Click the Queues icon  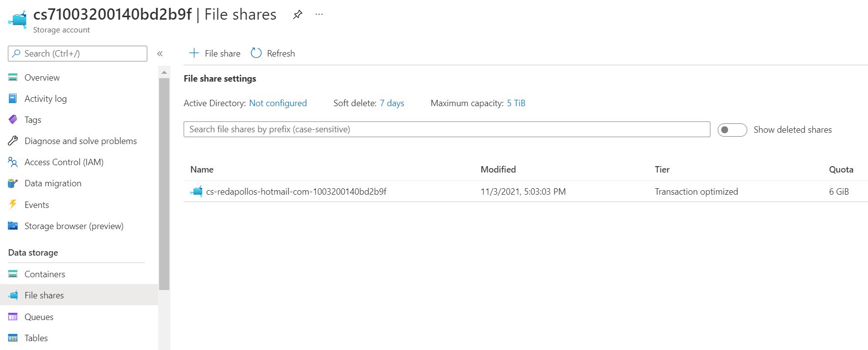click(13, 317)
